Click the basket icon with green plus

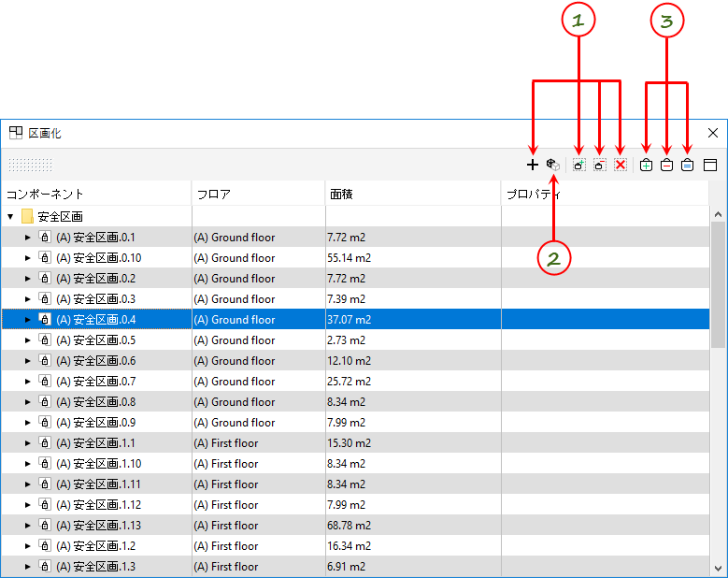(647, 165)
